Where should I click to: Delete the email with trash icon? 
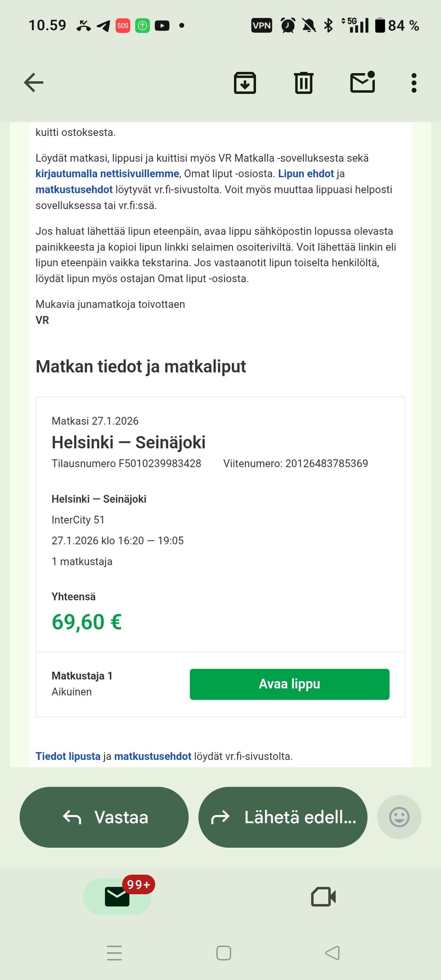coord(304,83)
